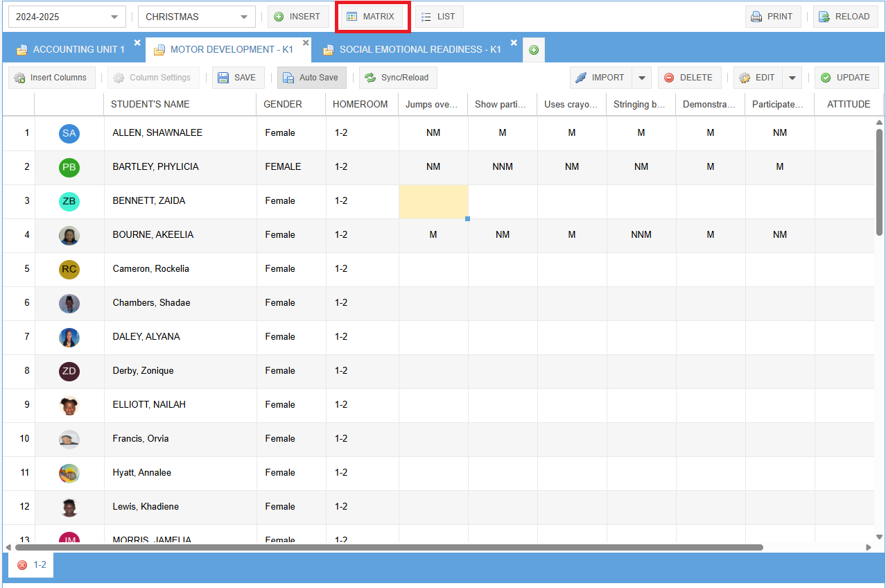Viewport: 886px width, 588px height.
Task: Expand the Import dropdown arrow
Action: click(x=642, y=78)
